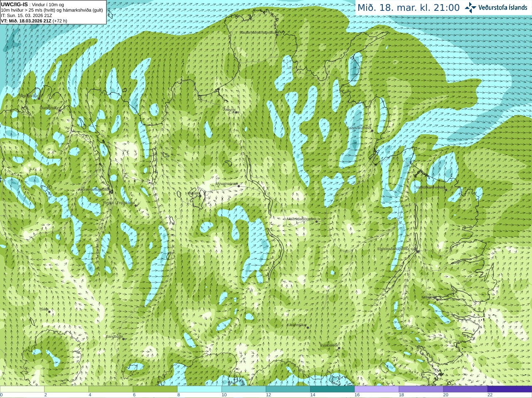Click the Egilsstaðaflugvöllur station label
This screenshot has height=398, width=532.
click(x=397, y=249)
